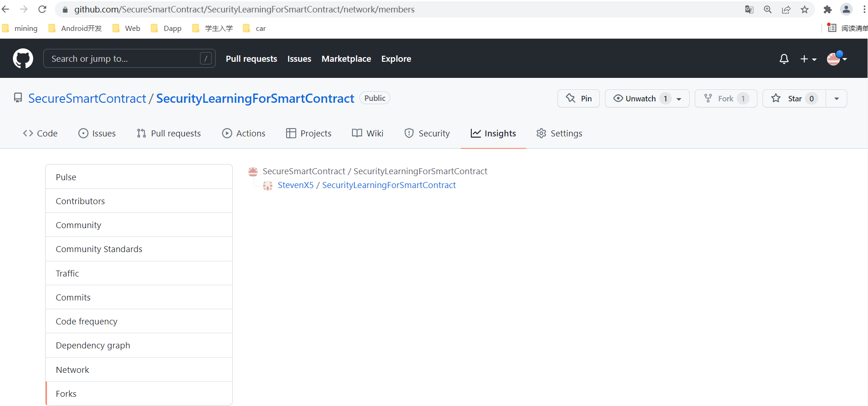Viewport: 868px width, 406px height.
Task: Open the Android开发 bookmark folder
Action: point(75,28)
